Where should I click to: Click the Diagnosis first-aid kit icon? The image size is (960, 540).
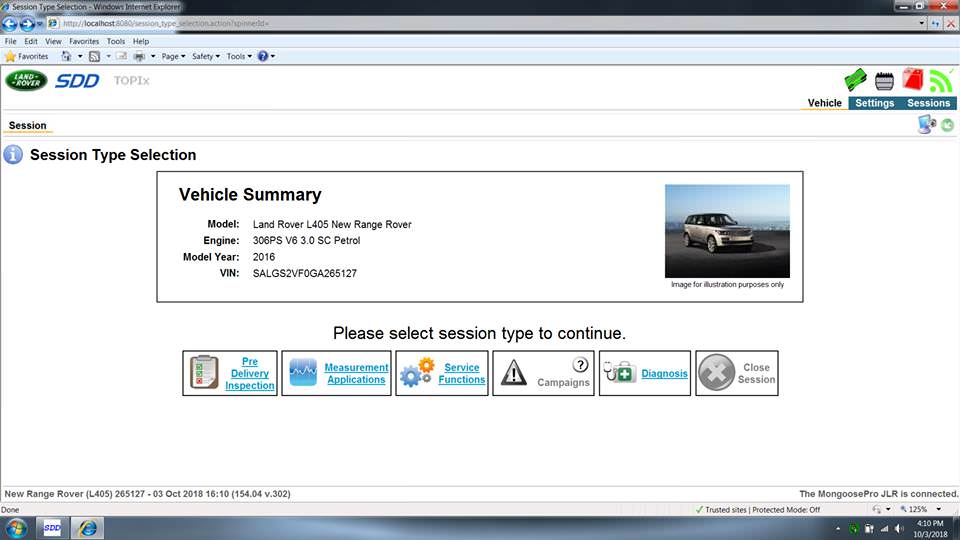click(x=620, y=372)
